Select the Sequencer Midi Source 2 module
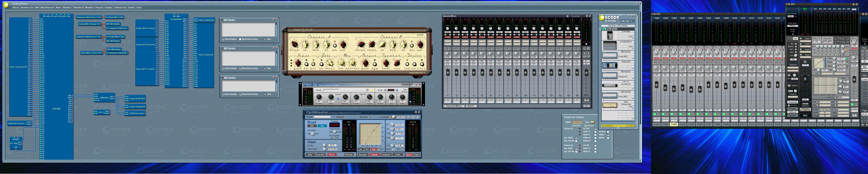This screenshot has height=174, width=868. click(88, 17)
